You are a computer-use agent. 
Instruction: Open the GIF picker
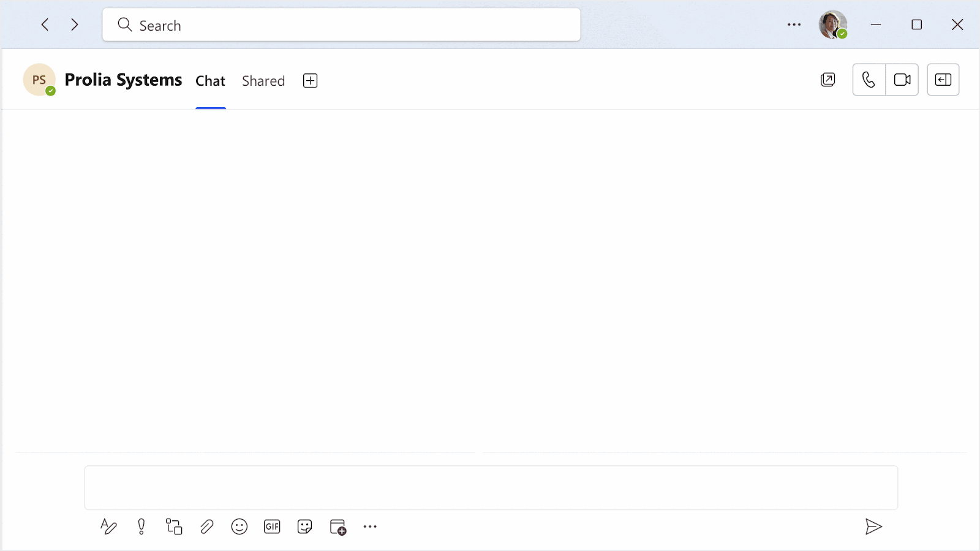(272, 527)
